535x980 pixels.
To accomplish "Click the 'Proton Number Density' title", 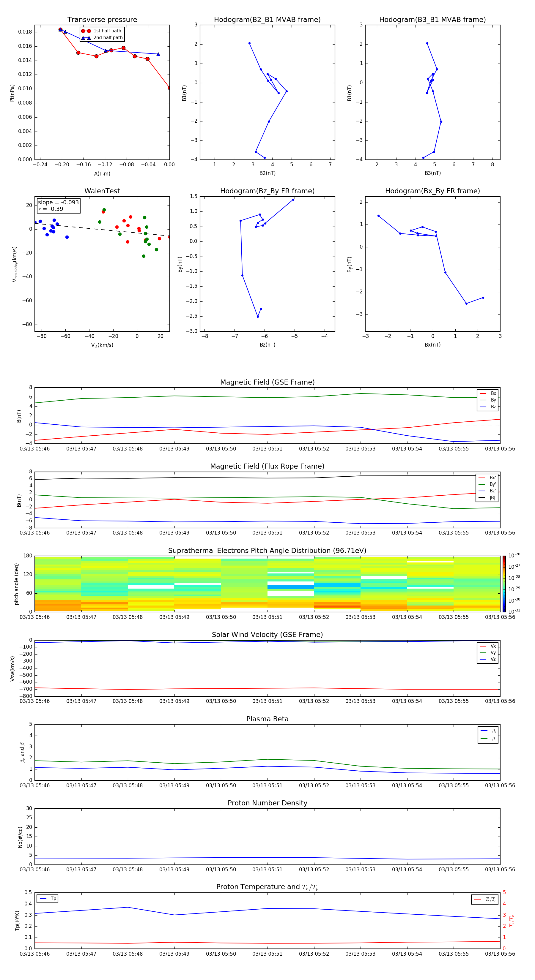I will [x=267, y=803].
